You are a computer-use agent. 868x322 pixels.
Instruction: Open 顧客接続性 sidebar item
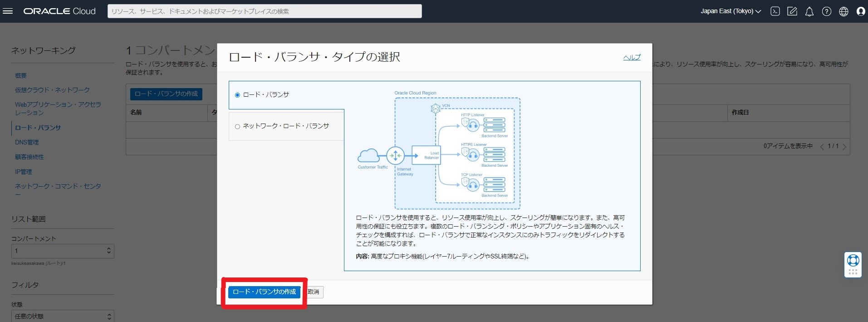[29, 157]
